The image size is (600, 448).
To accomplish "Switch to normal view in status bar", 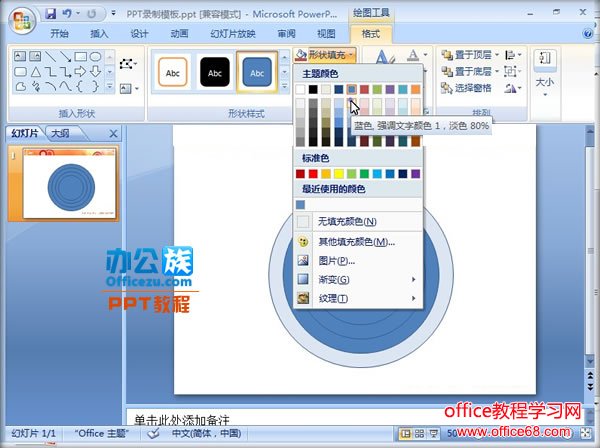I will pos(405,433).
